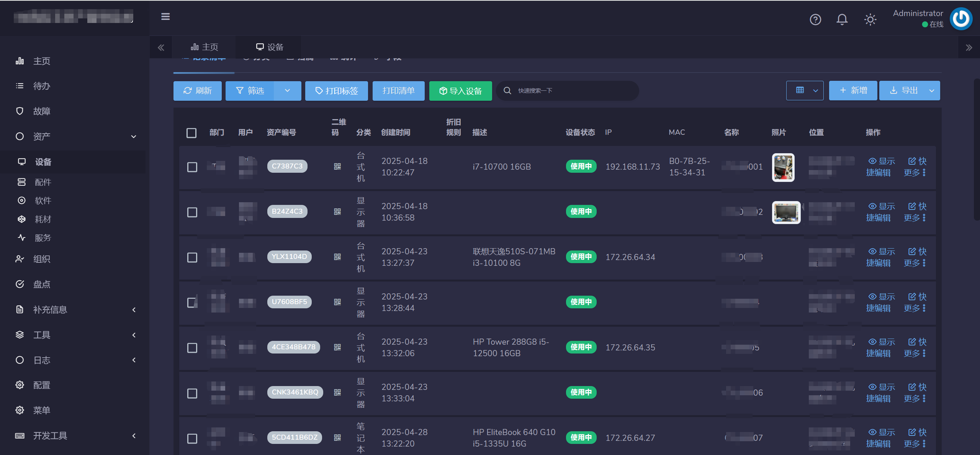Viewport: 980px width, 455px height.
Task: Click the 导入设备 button
Action: click(460, 91)
